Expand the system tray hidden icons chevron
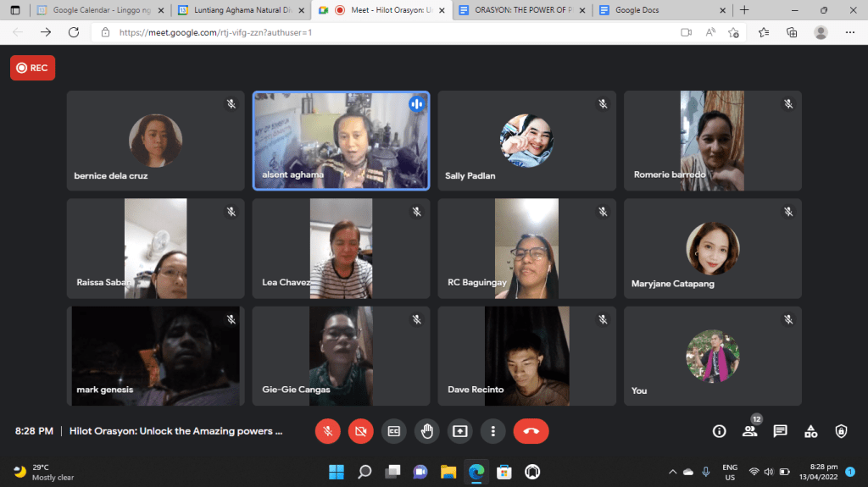The width and height of the screenshot is (868, 487). (x=673, y=472)
